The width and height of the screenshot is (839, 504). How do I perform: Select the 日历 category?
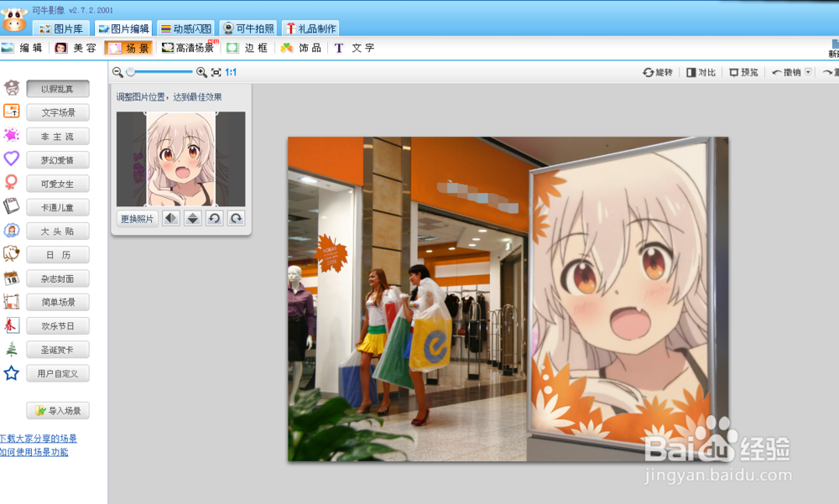(x=58, y=255)
